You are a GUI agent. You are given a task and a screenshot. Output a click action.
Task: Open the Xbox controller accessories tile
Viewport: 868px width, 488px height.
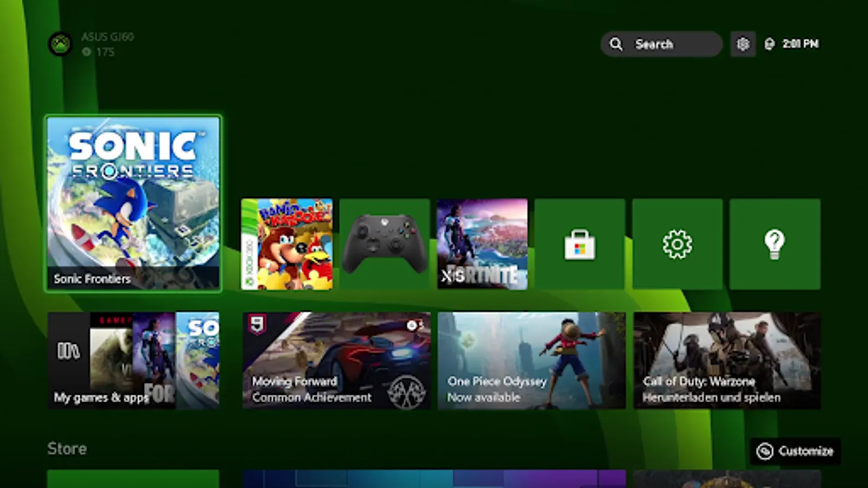coord(385,244)
